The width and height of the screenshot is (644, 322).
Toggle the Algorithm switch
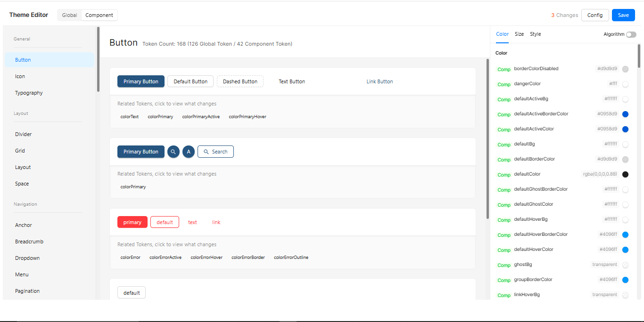(x=631, y=34)
